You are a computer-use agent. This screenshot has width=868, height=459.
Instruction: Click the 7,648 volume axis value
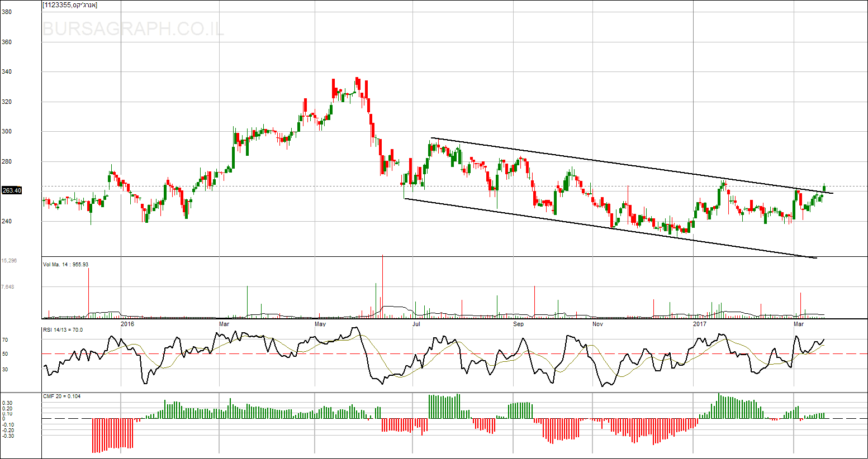point(7,287)
